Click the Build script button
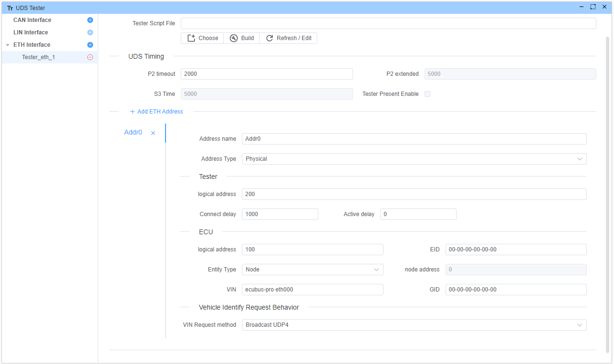The width and height of the screenshot is (614, 364). click(241, 38)
